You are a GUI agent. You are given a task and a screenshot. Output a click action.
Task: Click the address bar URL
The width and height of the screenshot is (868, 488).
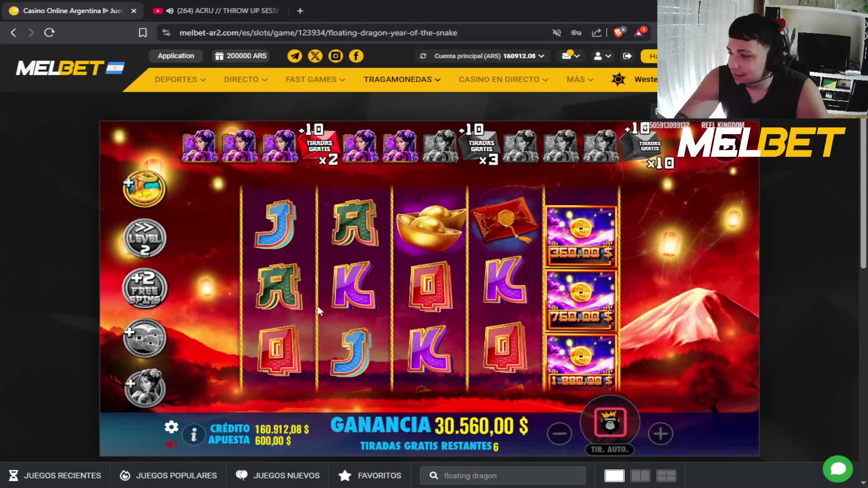[x=318, y=33]
